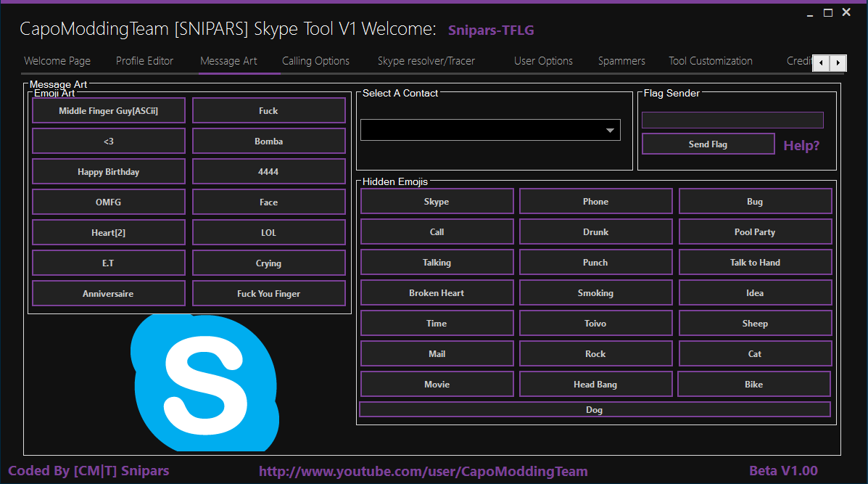Expand the Select A Contact dropdown

pyautogui.click(x=609, y=130)
